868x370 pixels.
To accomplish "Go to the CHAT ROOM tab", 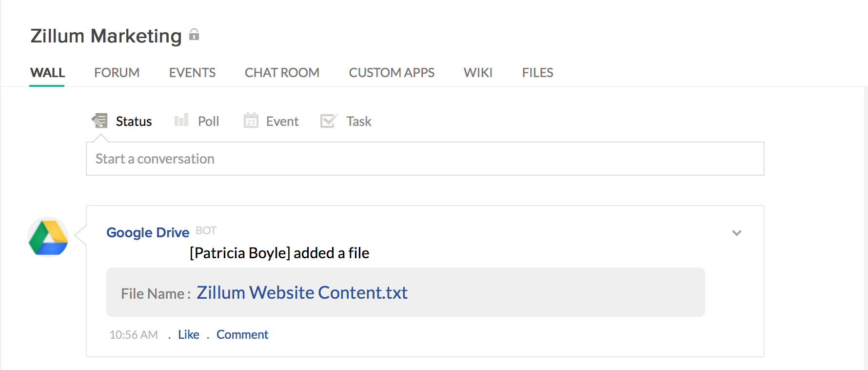I will (282, 73).
